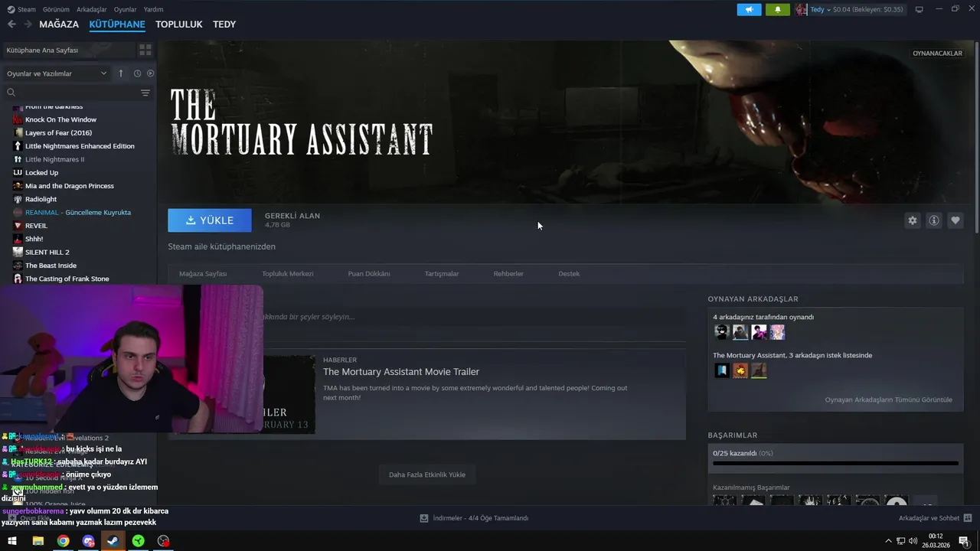Image resolution: width=980 pixels, height=551 pixels.
Task: Select REVEIL in library list
Action: (36, 226)
